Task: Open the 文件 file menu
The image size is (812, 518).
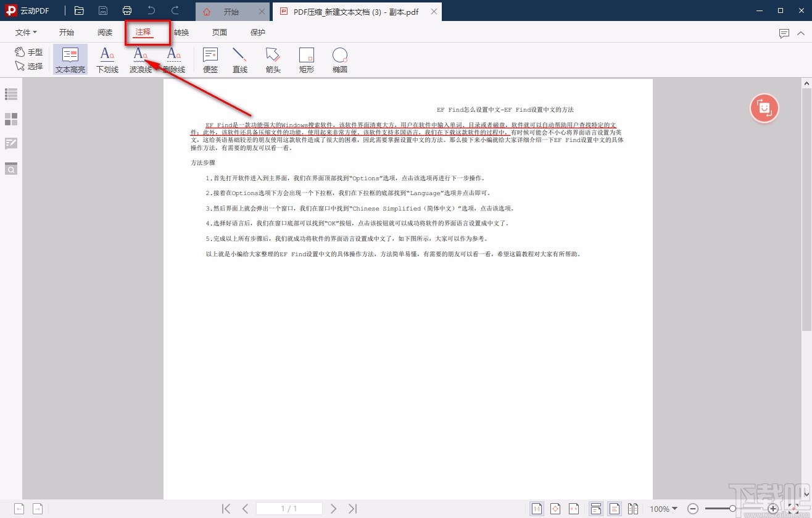Action: [x=25, y=32]
